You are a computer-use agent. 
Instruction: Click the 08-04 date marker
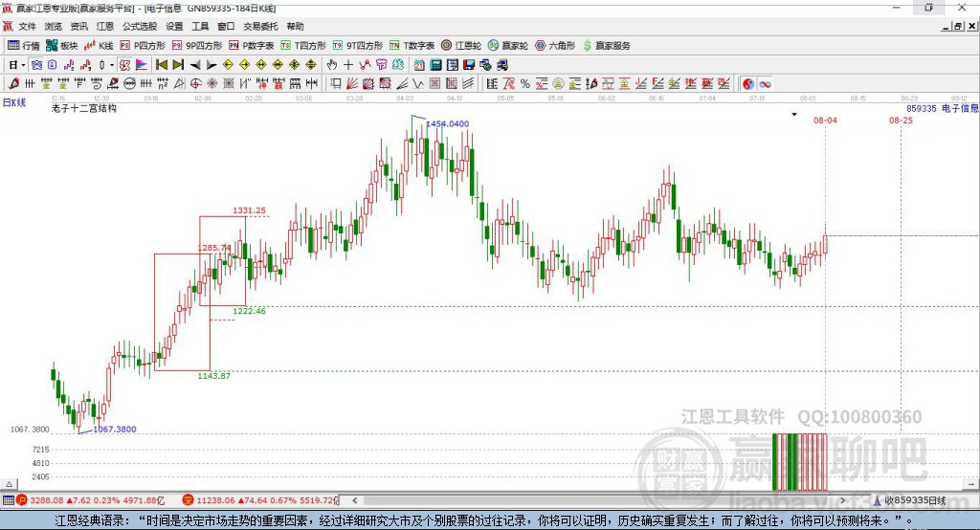825,120
